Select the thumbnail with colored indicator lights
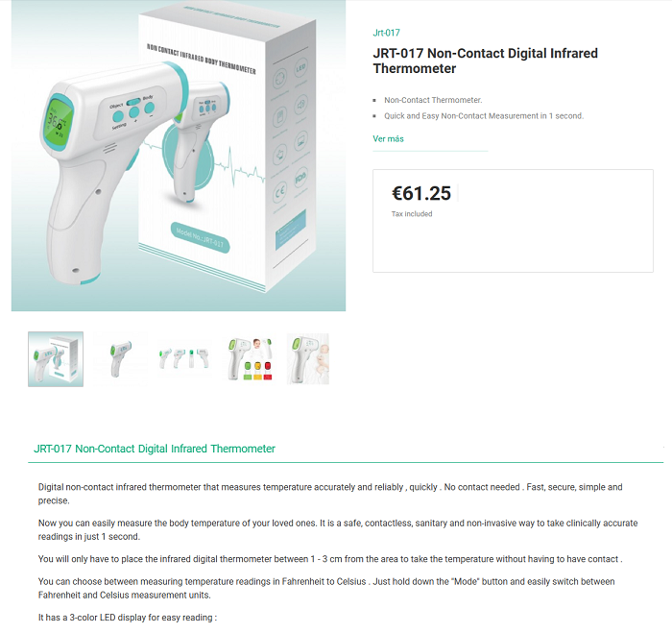The image size is (672, 633). pyautogui.click(x=250, y=359)
